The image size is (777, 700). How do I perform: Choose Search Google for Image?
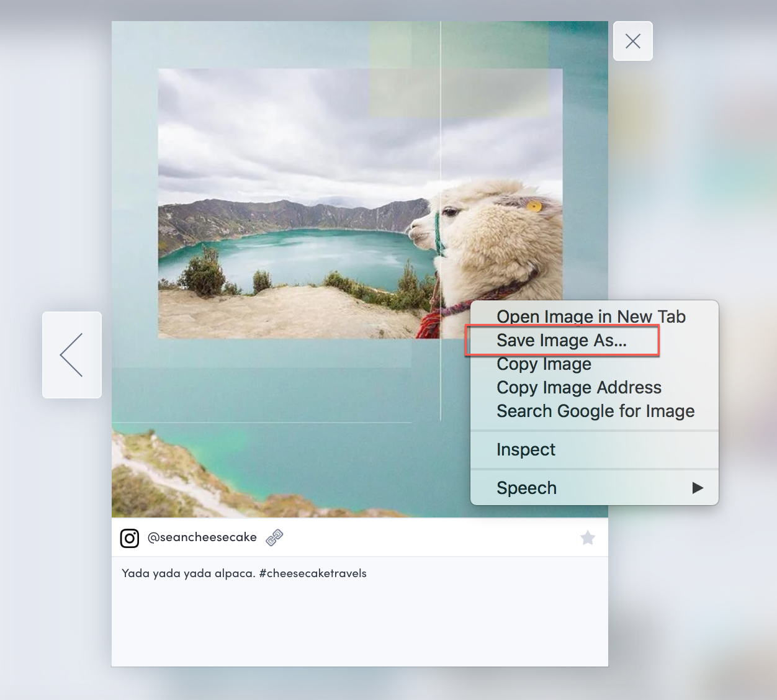point(595,411)
